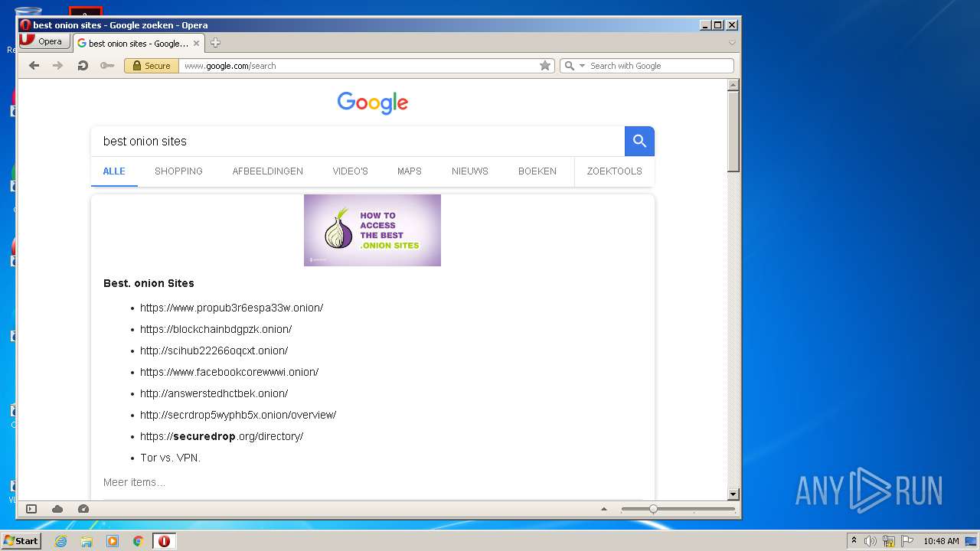Image resolution: width=980 pixels, height=551 pixels.
Task: Open Windows Explorer from taskbar
Action: point(87,541)
